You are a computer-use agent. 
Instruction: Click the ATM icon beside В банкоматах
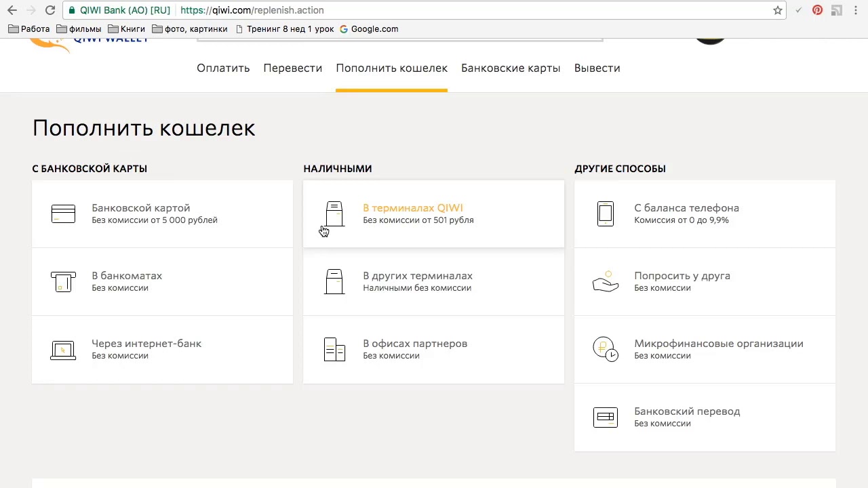[63, 282]
